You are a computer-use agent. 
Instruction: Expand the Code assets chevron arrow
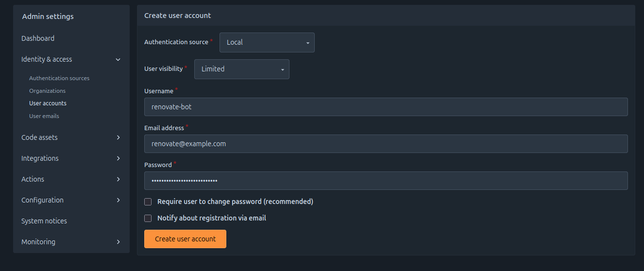pyautogui.click(x=118, y=137)
